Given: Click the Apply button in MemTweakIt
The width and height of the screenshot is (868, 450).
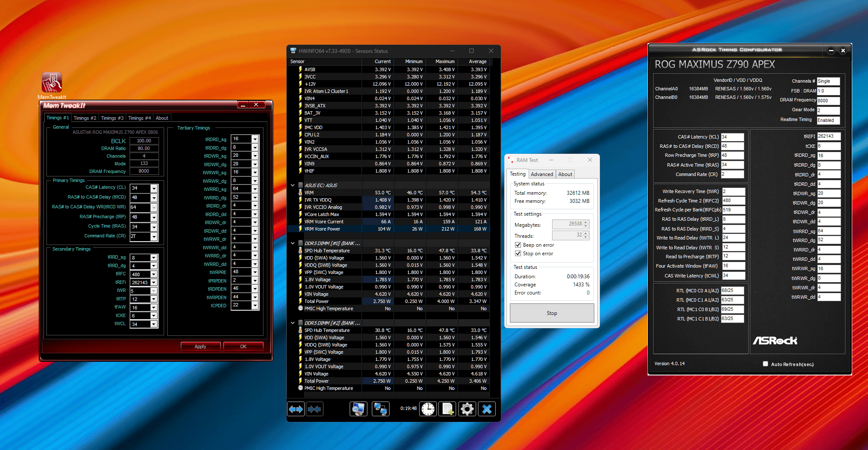Looking at the screenshot, I should pos(200,346).
